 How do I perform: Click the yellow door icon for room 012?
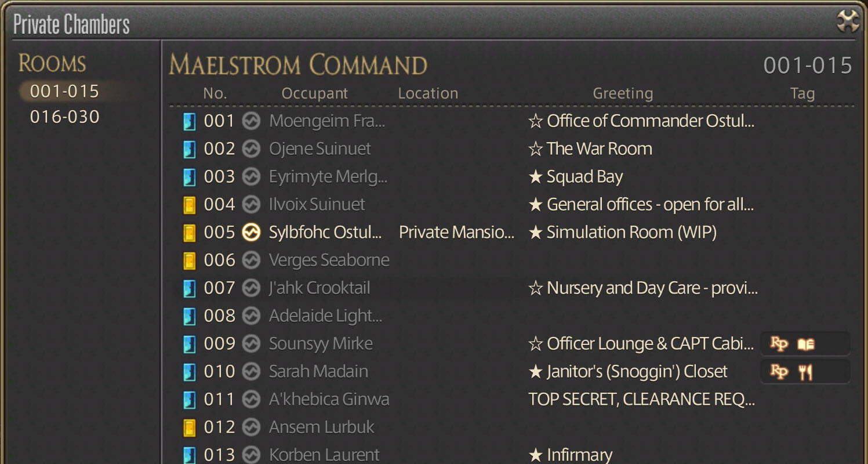click(x=190, y=427)
